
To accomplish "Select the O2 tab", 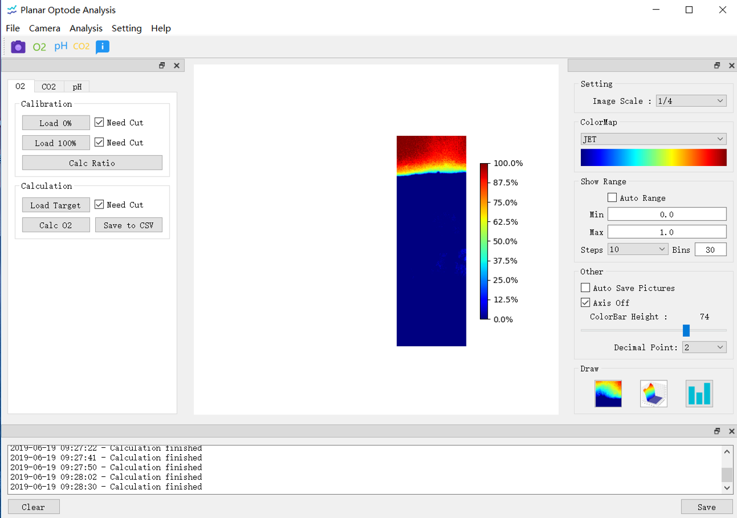I will tap(20, 86).
